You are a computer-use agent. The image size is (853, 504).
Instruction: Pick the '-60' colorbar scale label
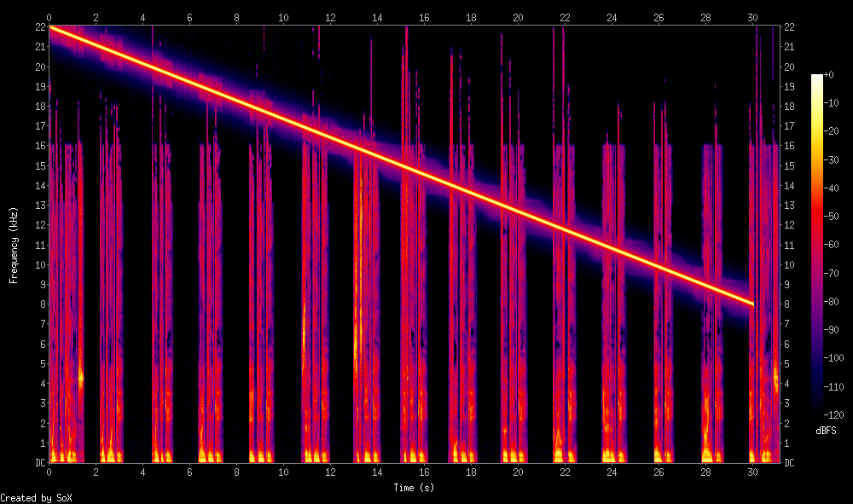pos(831,245)
